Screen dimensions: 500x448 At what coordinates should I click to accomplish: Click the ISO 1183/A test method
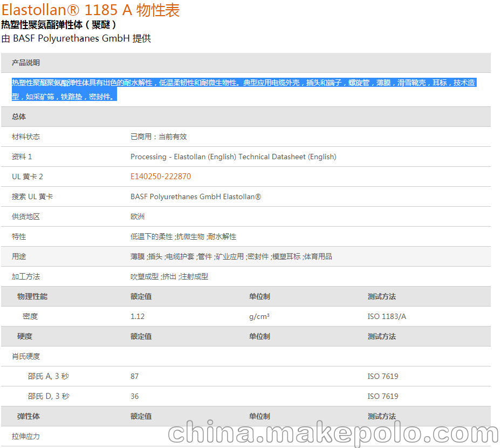(x=387, y=316)
